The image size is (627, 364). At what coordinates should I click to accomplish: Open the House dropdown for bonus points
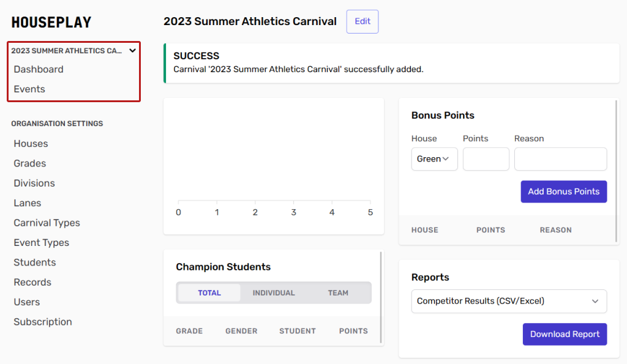pyautogui.click(x=434, y=159)
